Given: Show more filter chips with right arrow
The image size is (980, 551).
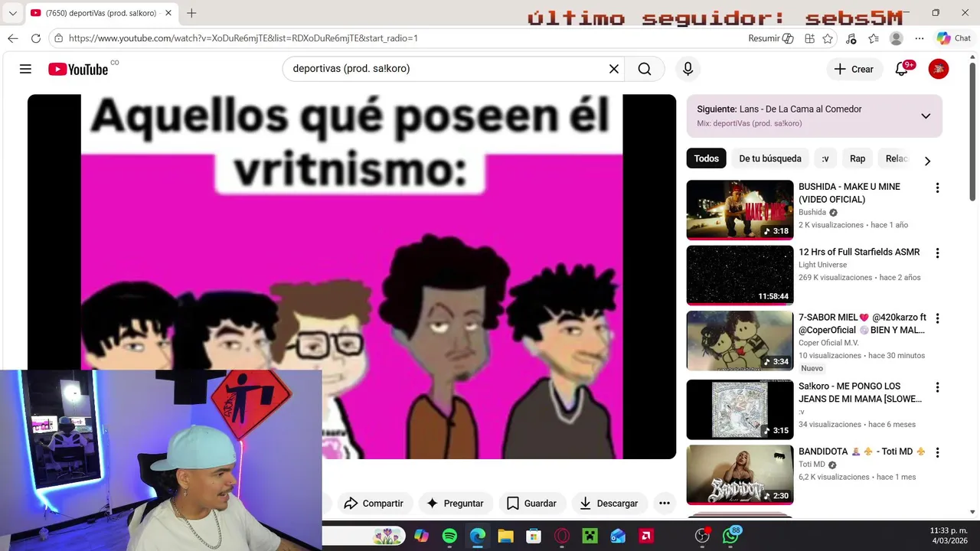Looking at the screenshot, I should tap(927, 161).
